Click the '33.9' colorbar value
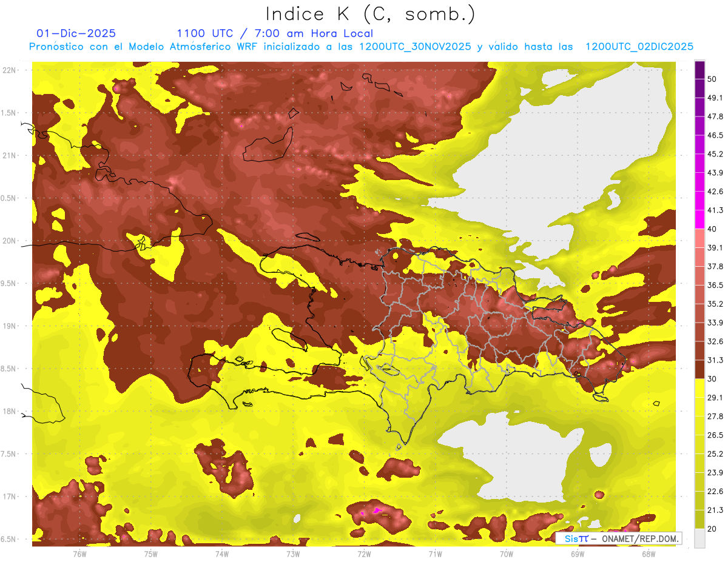728x562 pixels. [x=716, y=323]
